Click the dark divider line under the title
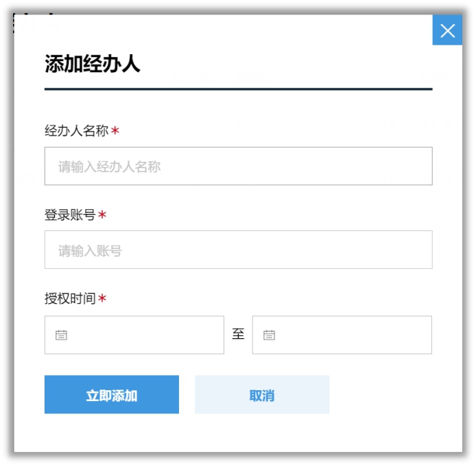This screenshot has height=467, width=476. pos(238,89)
